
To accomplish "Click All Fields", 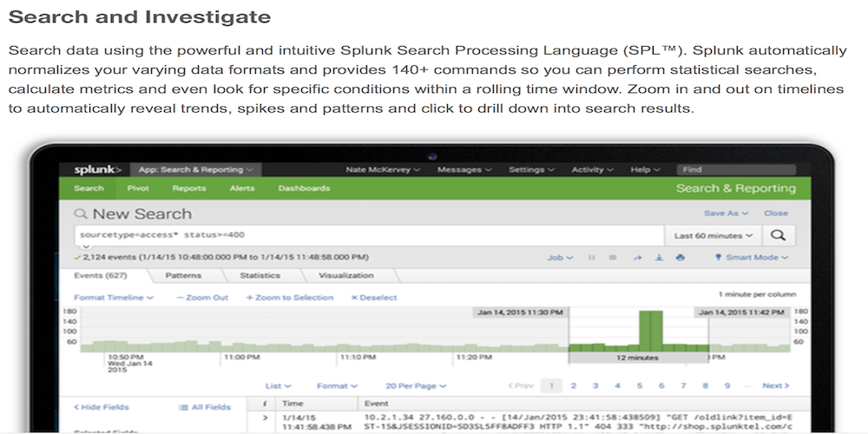I will click(x=205, y=407).
